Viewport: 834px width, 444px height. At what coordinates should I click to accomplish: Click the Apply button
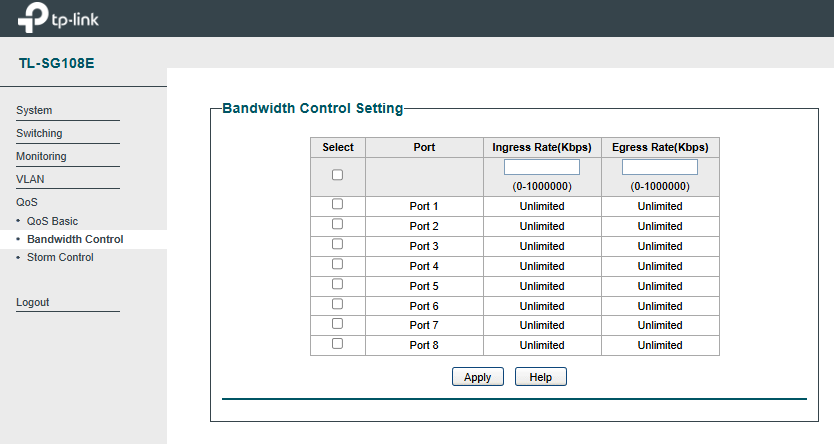pyautogui.click(x=478, y=377)
